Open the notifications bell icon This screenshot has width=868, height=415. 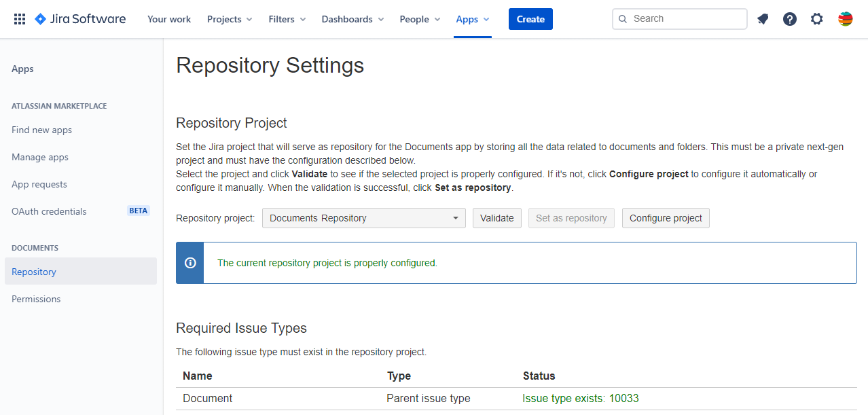[x=763, y=19]
